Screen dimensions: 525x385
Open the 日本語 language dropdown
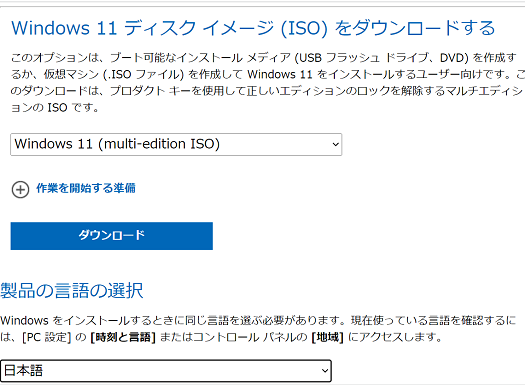(166, 371)
